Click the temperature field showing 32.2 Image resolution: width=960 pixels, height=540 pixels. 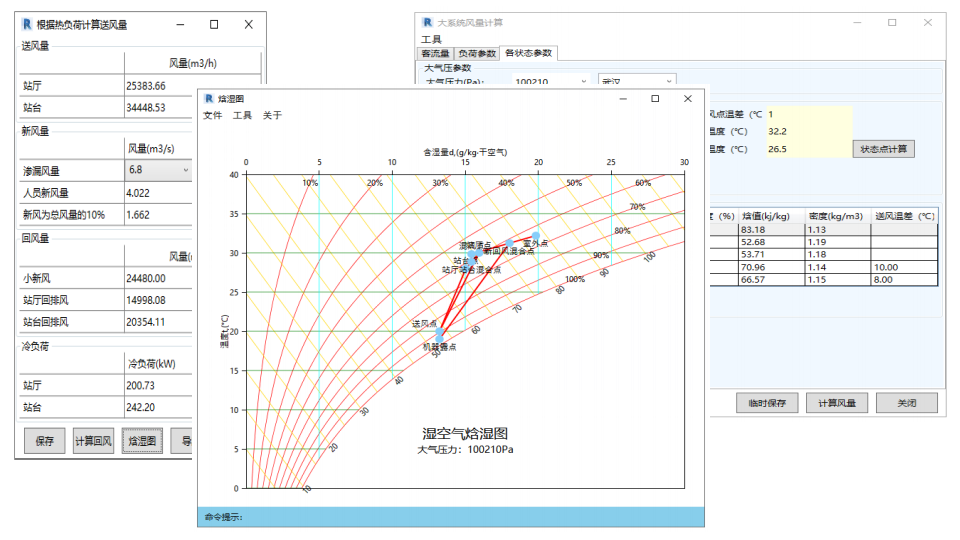click(x=809, y=131)
